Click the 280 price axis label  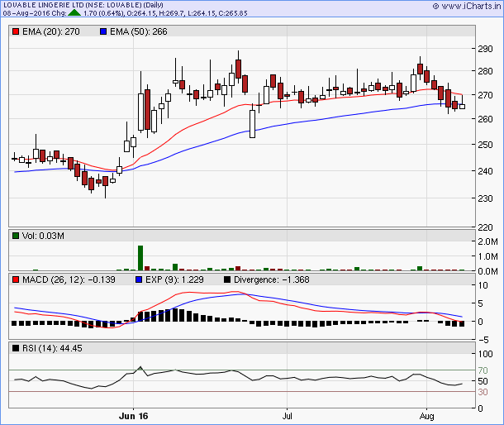(485, 71)
